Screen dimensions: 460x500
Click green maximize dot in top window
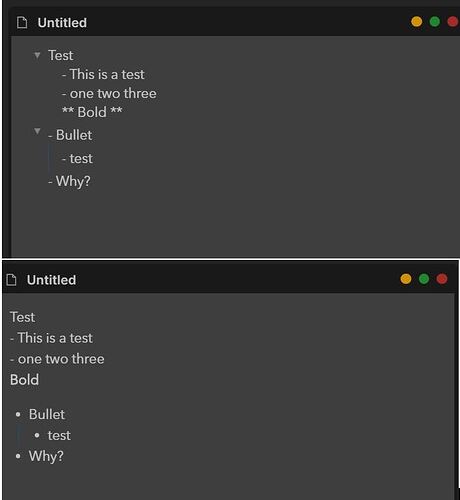[435, 22]
